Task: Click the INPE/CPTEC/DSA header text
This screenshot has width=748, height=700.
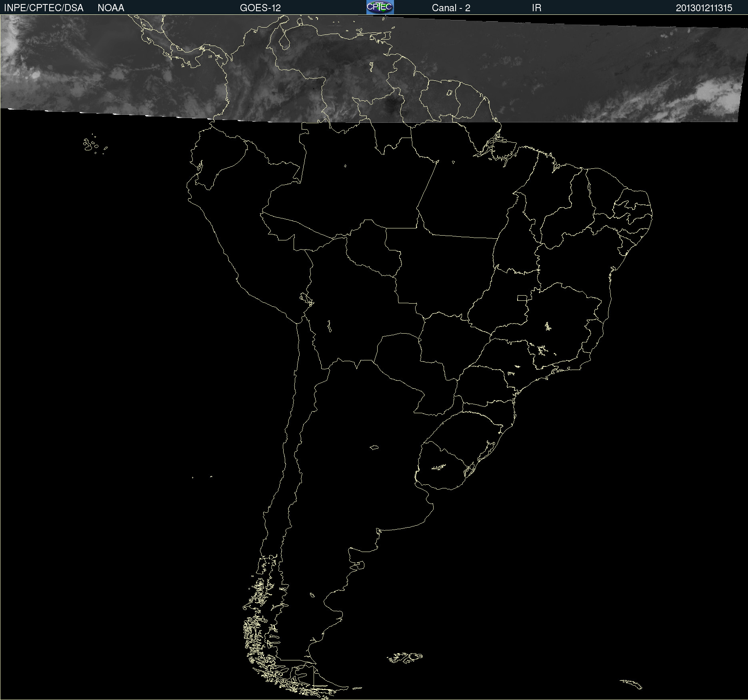Action: click(x=44, y=8)
